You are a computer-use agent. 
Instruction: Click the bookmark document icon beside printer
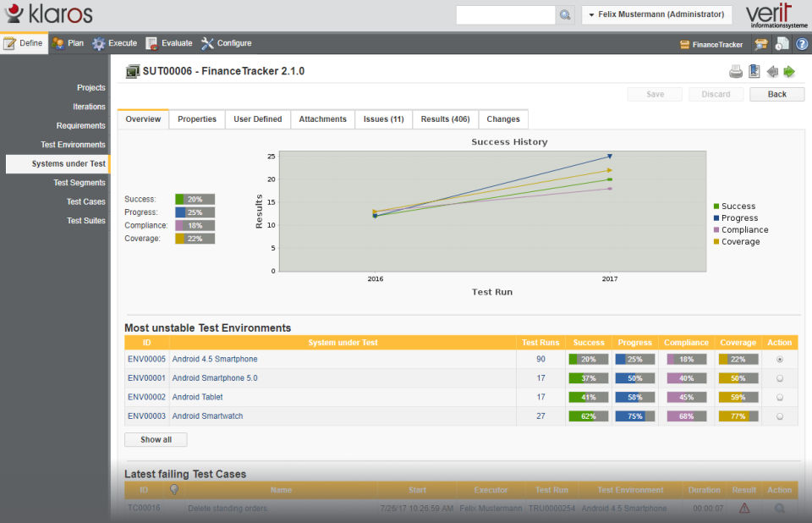[x=754, y=72]
